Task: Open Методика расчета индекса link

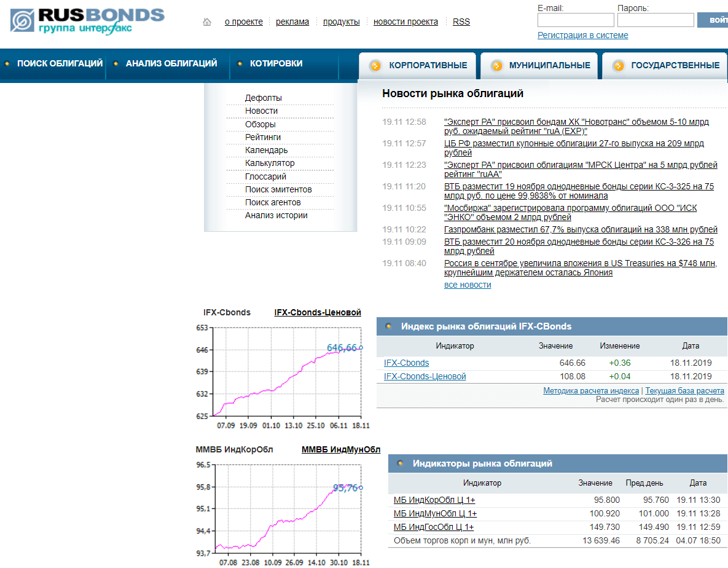Action: pos(590,390)
